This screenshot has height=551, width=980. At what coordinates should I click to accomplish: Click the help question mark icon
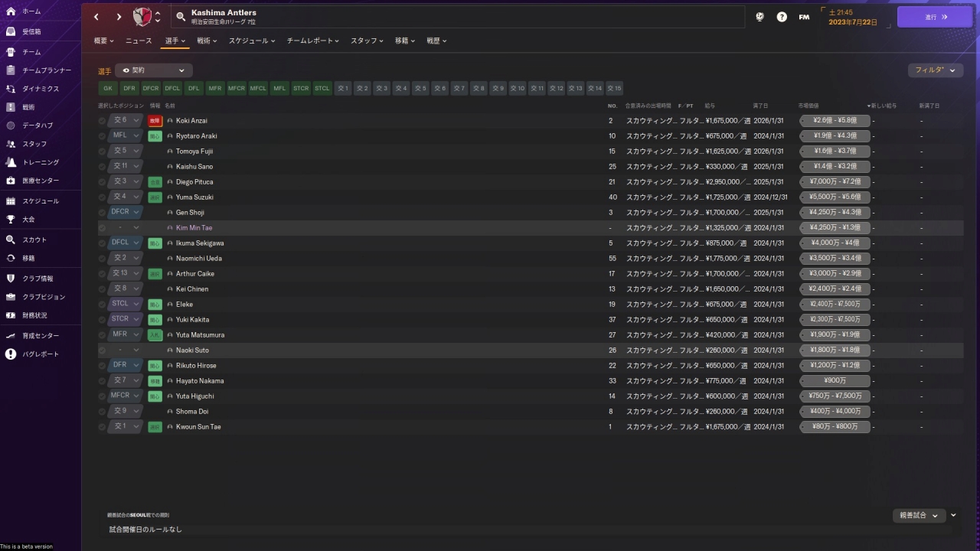point(782,16)
